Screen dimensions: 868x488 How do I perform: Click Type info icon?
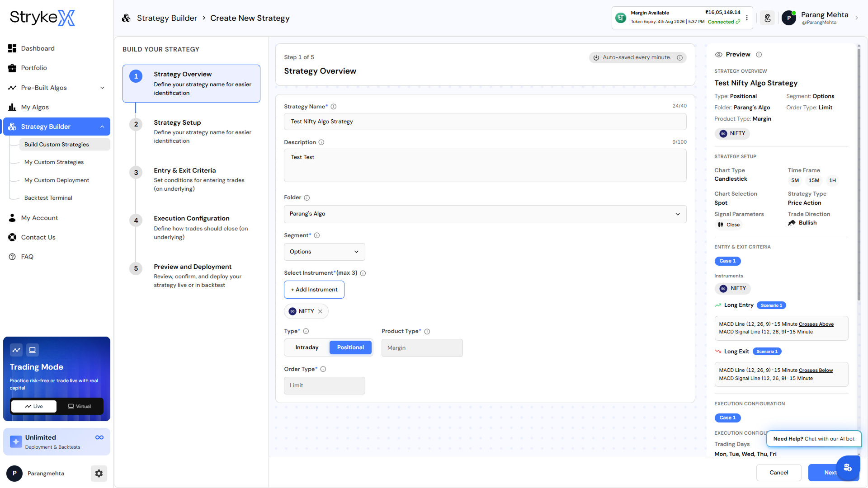(x=306, y=331)
